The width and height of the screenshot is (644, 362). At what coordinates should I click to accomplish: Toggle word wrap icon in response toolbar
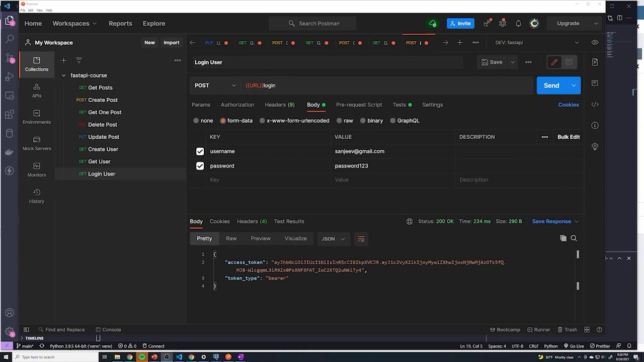point(361,239)
